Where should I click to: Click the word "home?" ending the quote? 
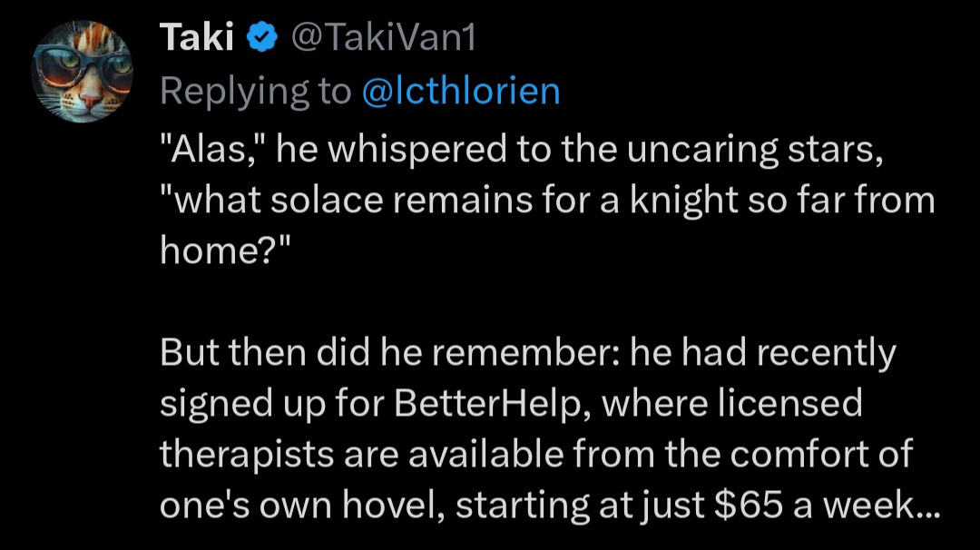click(217, 250)
